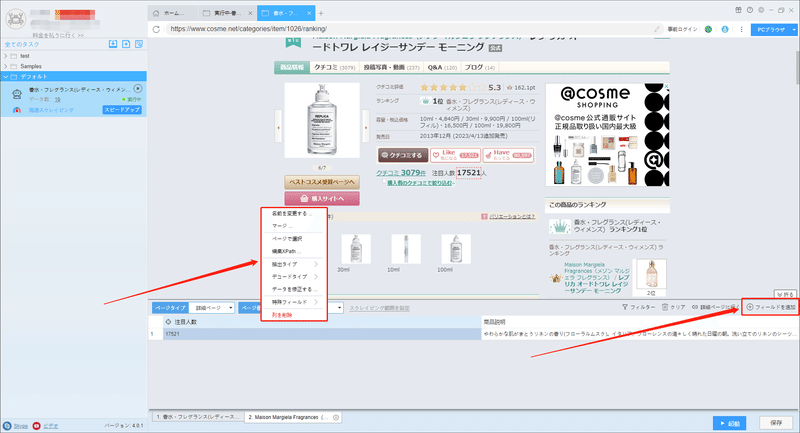Click the 起動 start button
Screen dimensions: 800x433
(730, 423)
